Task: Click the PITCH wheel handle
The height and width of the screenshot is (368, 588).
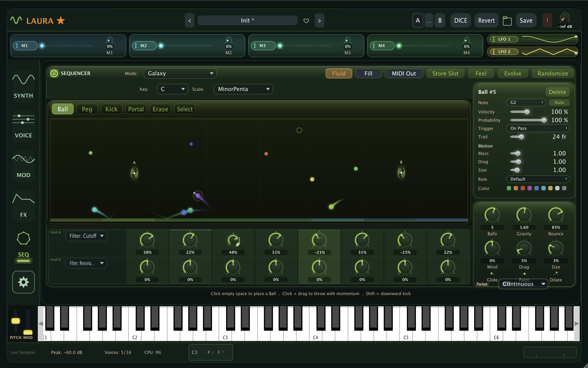Action: [x=15, y=321]
